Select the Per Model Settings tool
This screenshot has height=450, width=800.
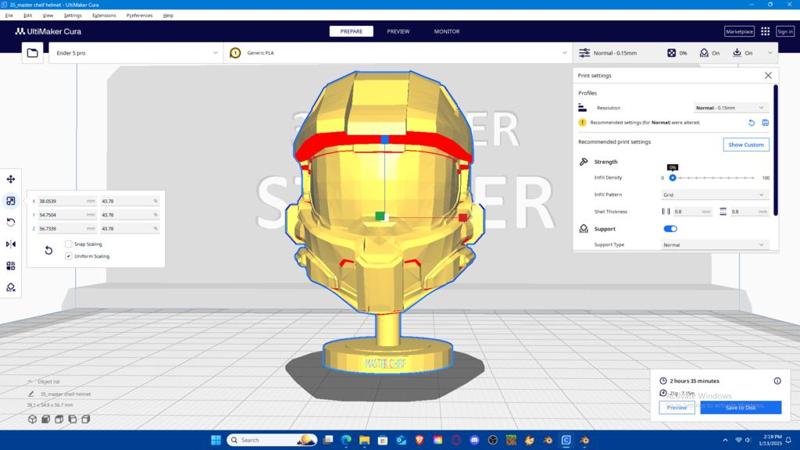[x=11, y=266]
